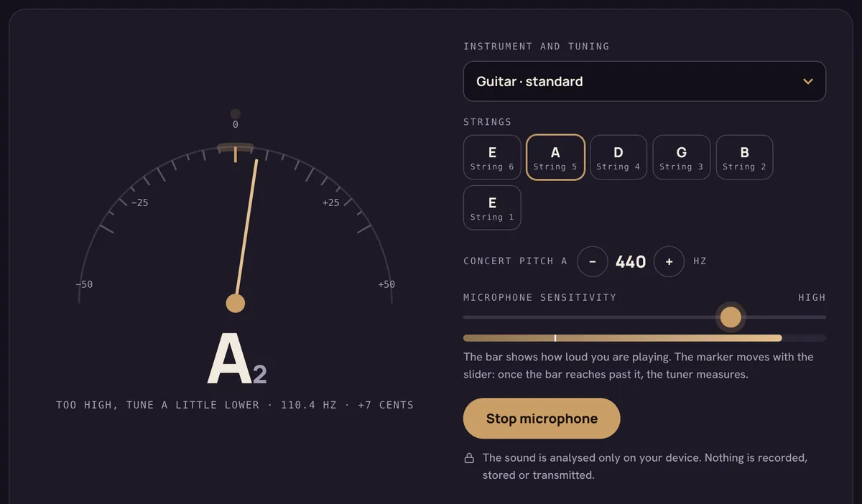Click the HIGH sensitivity label
The image size is (862, 504).
tap(812, 297)
